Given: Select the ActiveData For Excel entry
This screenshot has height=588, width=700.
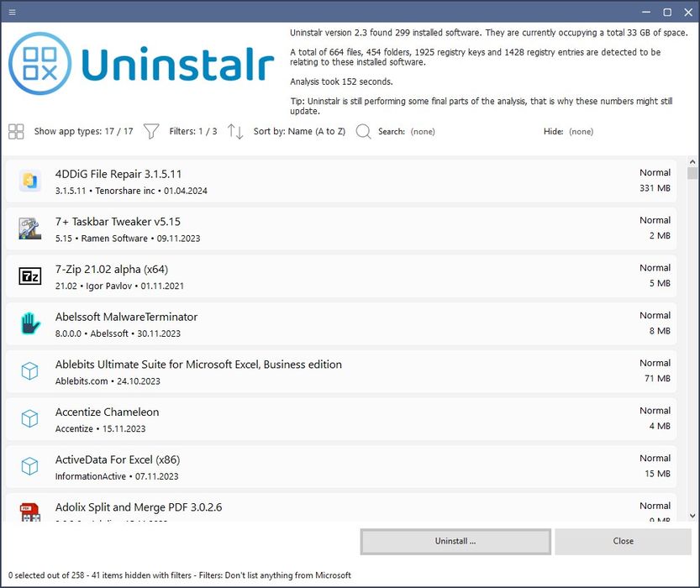Looking at the screenshot, I should click(252, 466).
